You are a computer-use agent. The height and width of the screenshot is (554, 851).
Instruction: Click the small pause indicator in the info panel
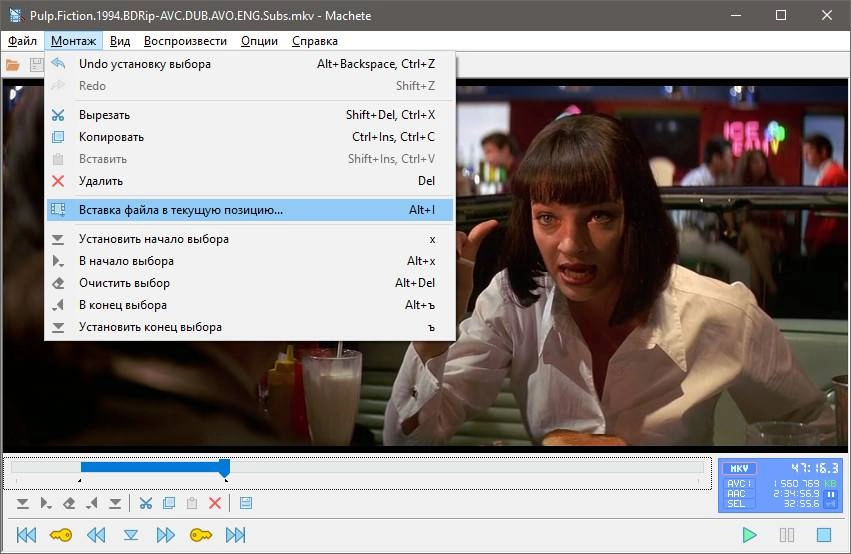coord(830,495)
